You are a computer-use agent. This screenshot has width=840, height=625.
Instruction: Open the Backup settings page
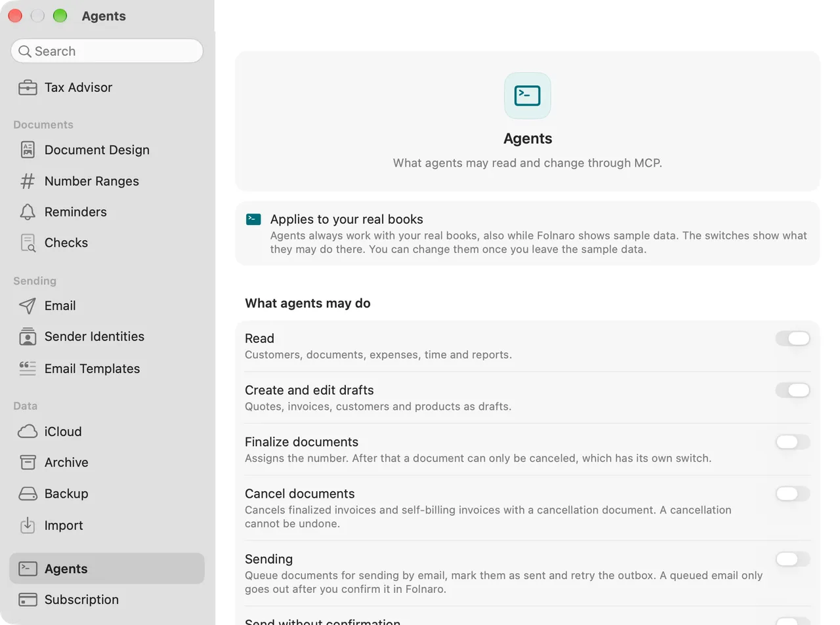(x=107, y=494)
